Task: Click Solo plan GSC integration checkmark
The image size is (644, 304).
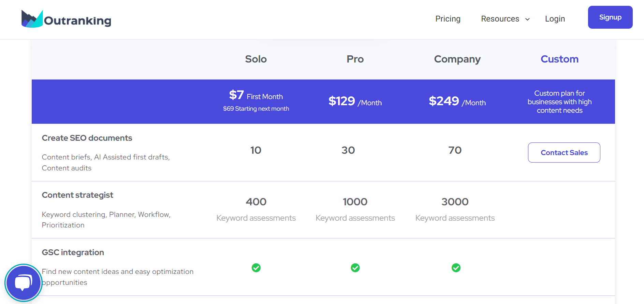Action: tap(256, 268)
